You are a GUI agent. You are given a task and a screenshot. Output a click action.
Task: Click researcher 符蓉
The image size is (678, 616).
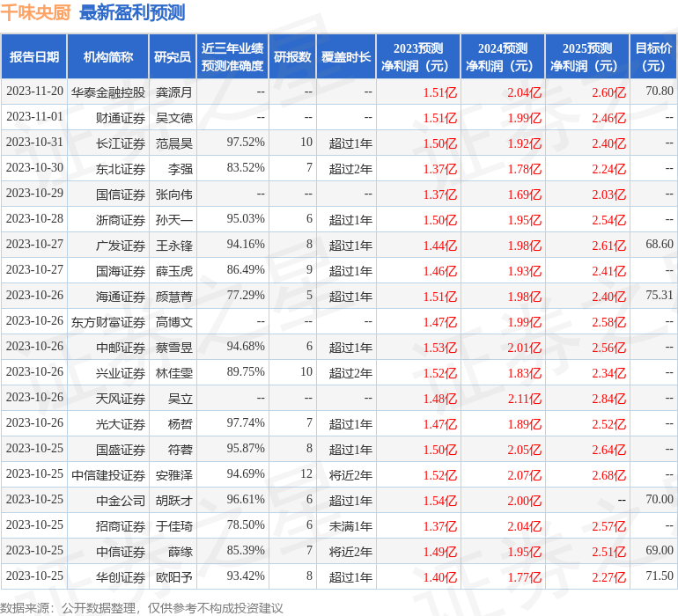tap(181, 449)
